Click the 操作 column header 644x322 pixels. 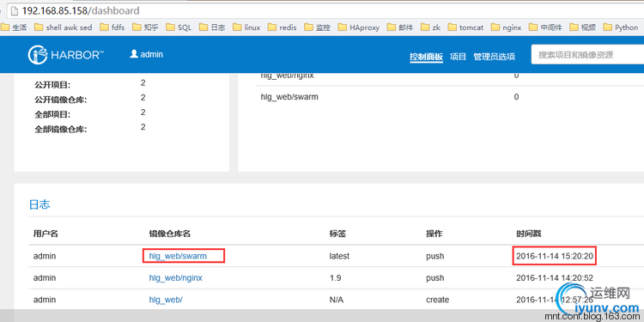434,234
